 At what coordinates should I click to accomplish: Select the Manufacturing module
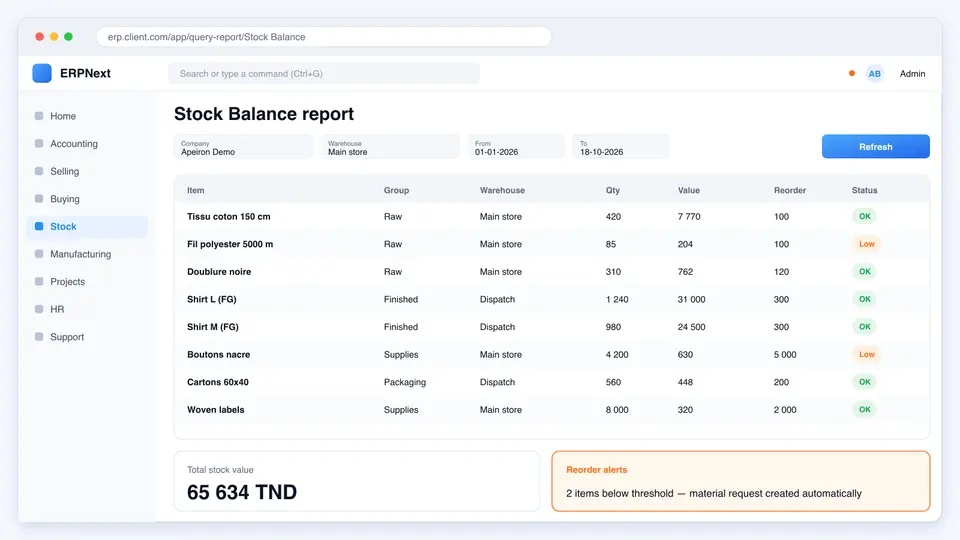click(x=81, y=254)
